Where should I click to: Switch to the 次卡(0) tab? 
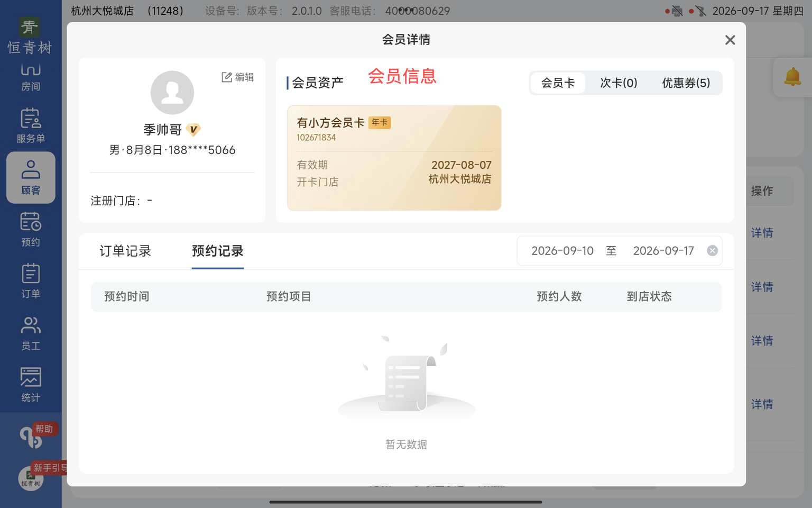pyautogui.click(x=619, y=83)
